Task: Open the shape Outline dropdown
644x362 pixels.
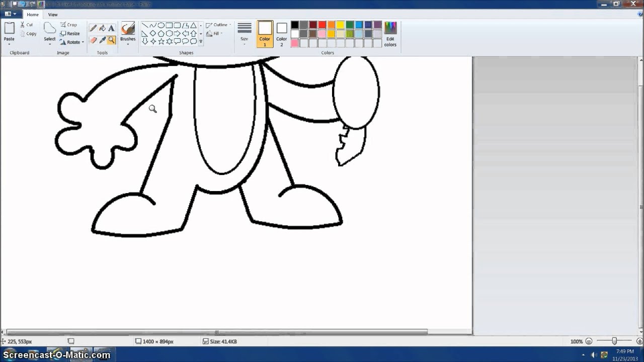Action: point(218,25)
